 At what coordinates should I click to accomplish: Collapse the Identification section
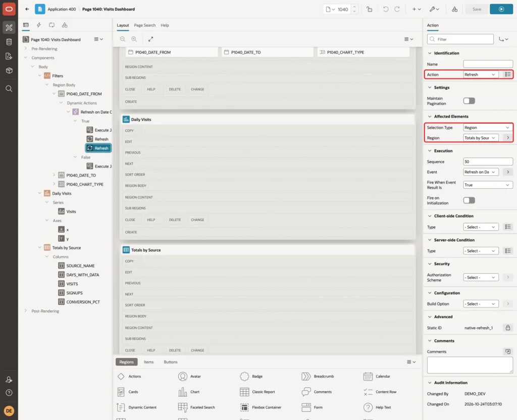point(429,53)
